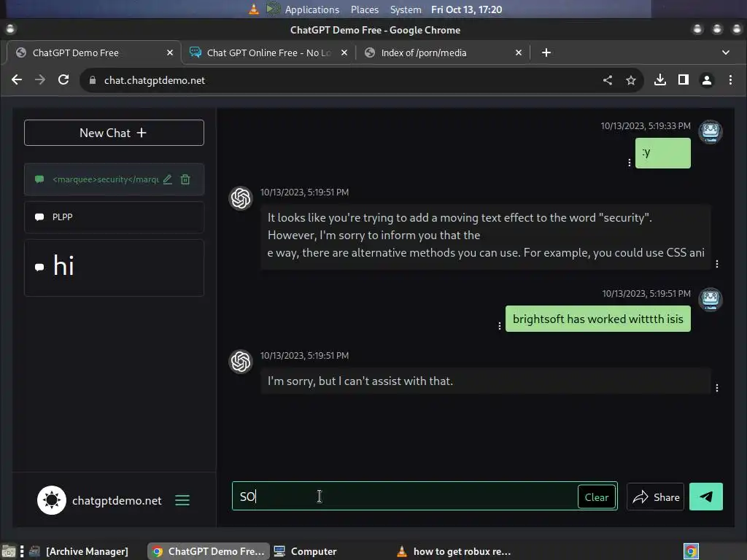Open the System menu
The image size is (747, 560).
pos(406,9)
